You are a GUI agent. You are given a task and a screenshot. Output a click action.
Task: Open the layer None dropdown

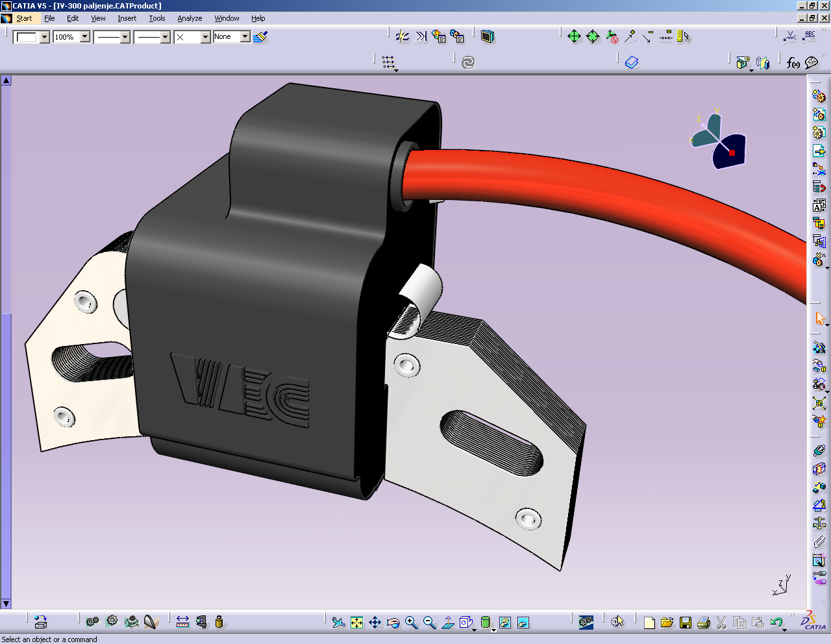[245, 37]
